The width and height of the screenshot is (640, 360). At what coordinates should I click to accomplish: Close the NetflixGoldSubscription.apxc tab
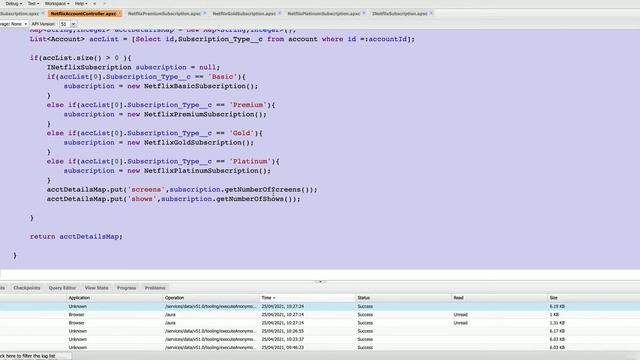tap(280, 13)
